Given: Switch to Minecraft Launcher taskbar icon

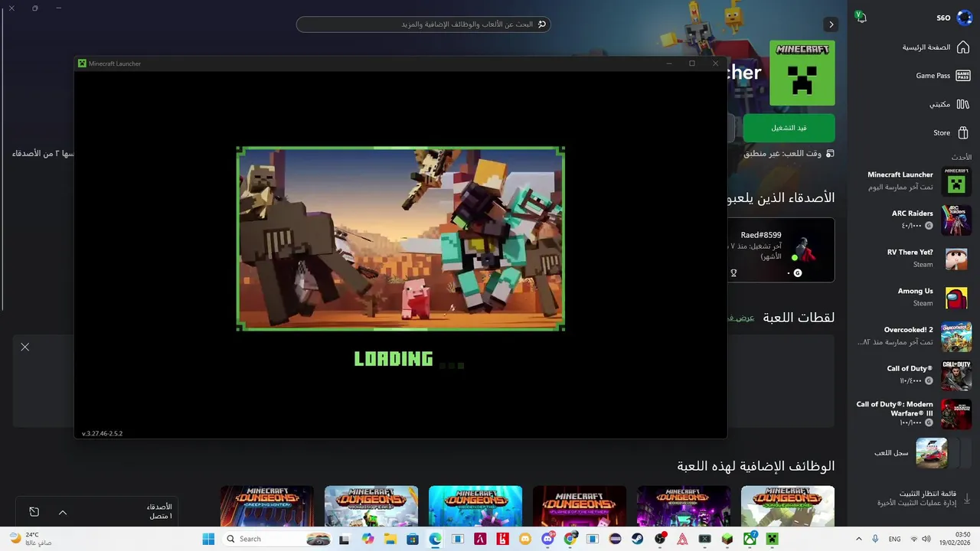Looking at the screenshot, I should click(x=773, y=539).
